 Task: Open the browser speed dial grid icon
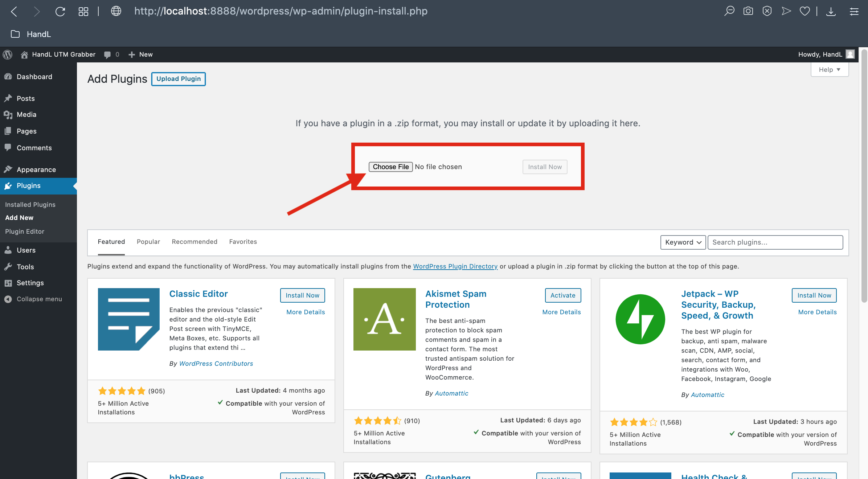pos(83,11)
